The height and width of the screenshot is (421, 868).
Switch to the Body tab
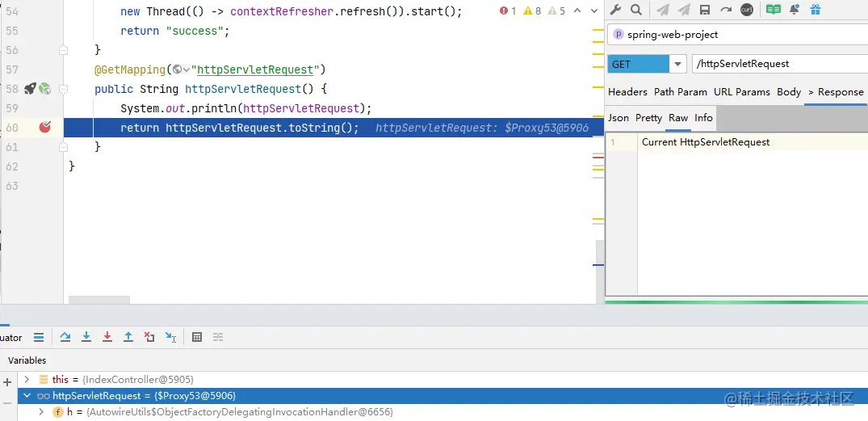(789, 92)
